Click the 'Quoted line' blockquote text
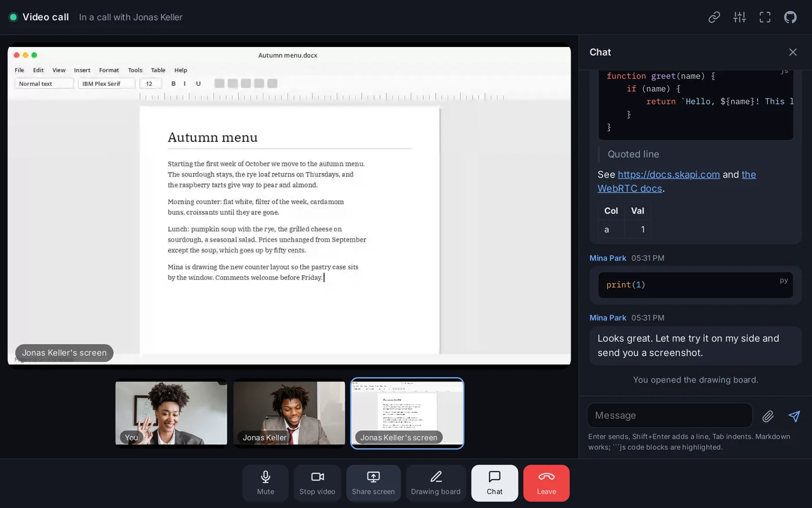Image resolution: width=812 pixels, height=508 pixels. pos(633,154)
